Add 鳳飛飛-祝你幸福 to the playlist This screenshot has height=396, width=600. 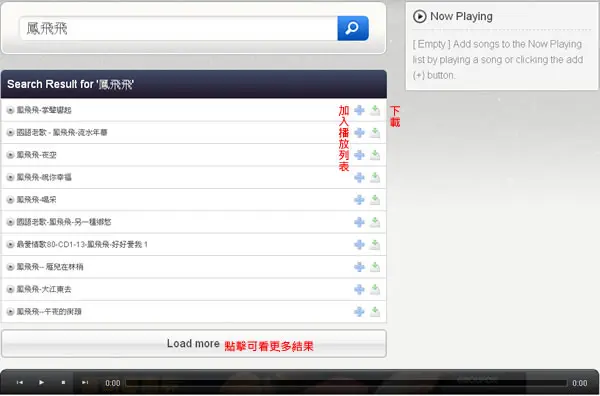359,178
